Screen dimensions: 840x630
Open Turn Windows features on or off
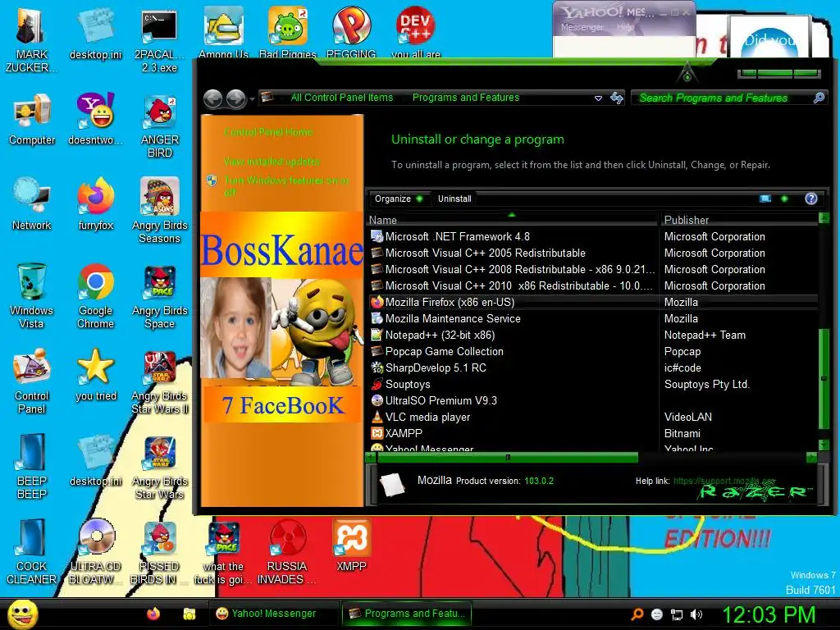coord(286,186)
